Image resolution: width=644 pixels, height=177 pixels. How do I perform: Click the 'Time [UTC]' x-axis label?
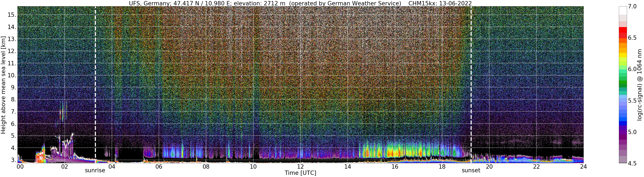pyautogui.click(x=300, y=173)
